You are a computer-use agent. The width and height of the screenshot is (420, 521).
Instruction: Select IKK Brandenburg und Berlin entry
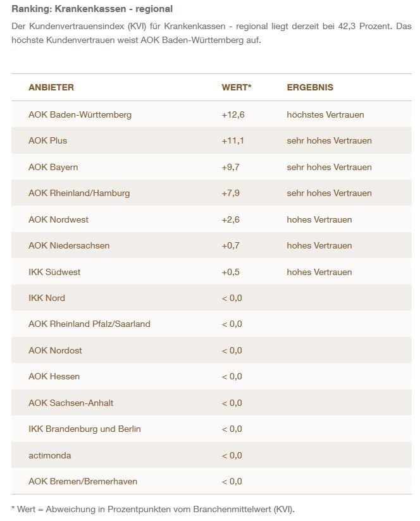[x=85, y=429]
